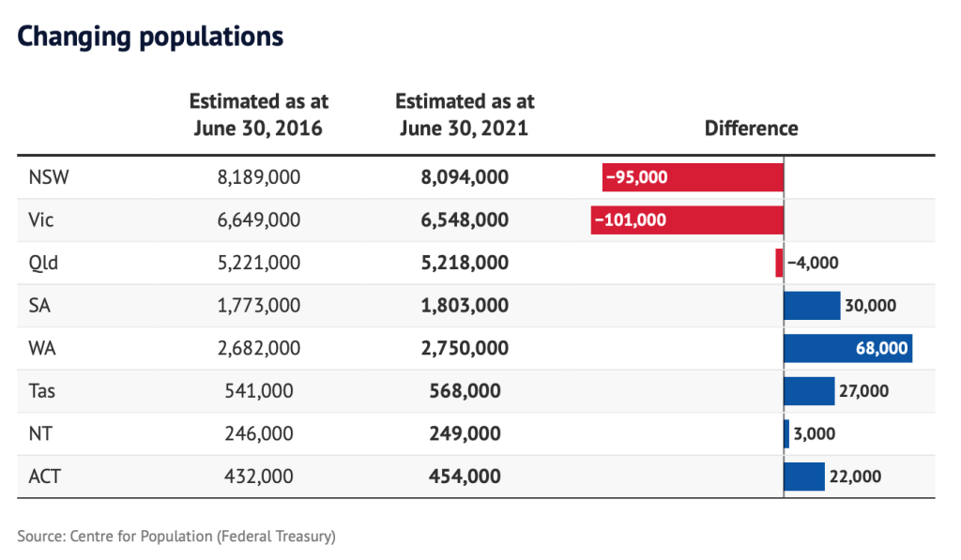961x560 pixels.
Task: Click the red Vic −101,000 difference bar
Action: pyautogui.click(x=687, y=220)
